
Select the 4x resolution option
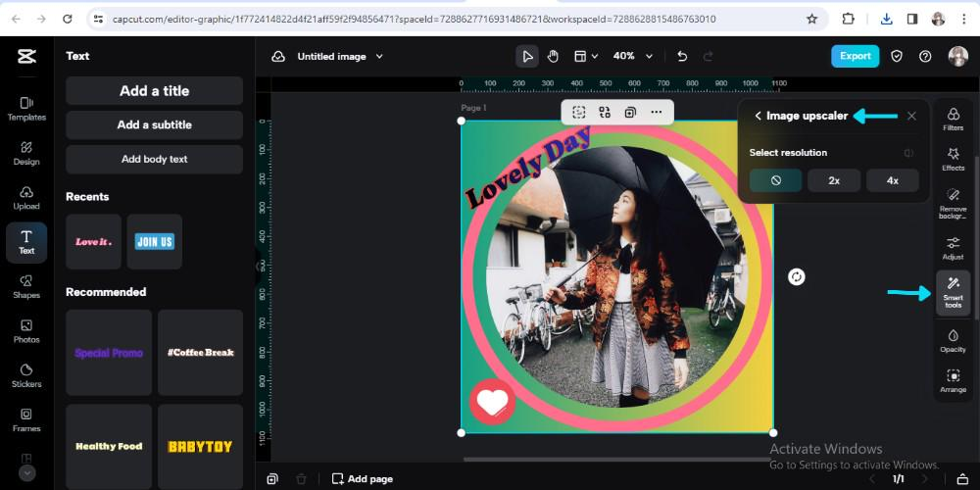click(x=893, y=180)
